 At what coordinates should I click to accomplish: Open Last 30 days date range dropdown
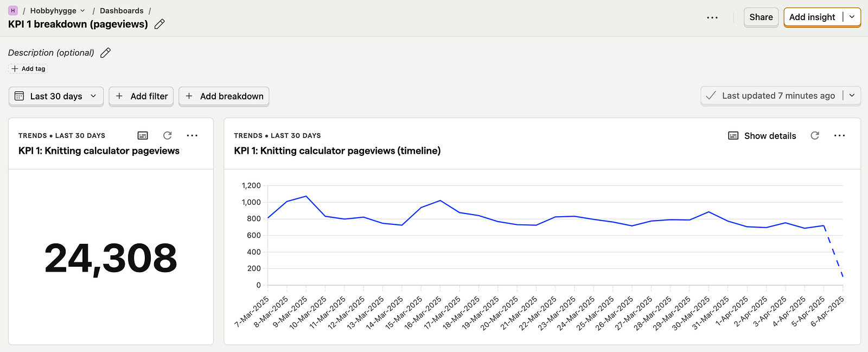pos(56,96)
